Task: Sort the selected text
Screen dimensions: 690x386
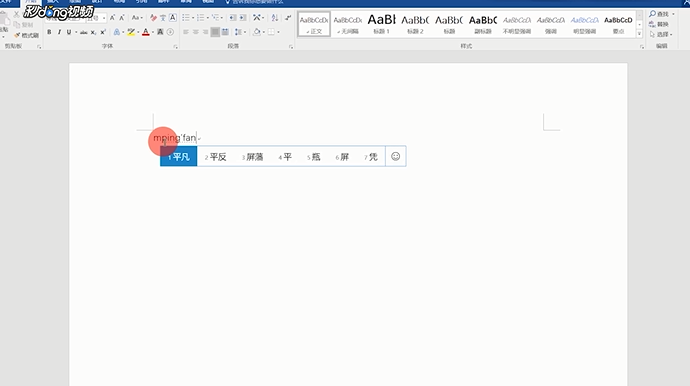Action: point(275,18)
